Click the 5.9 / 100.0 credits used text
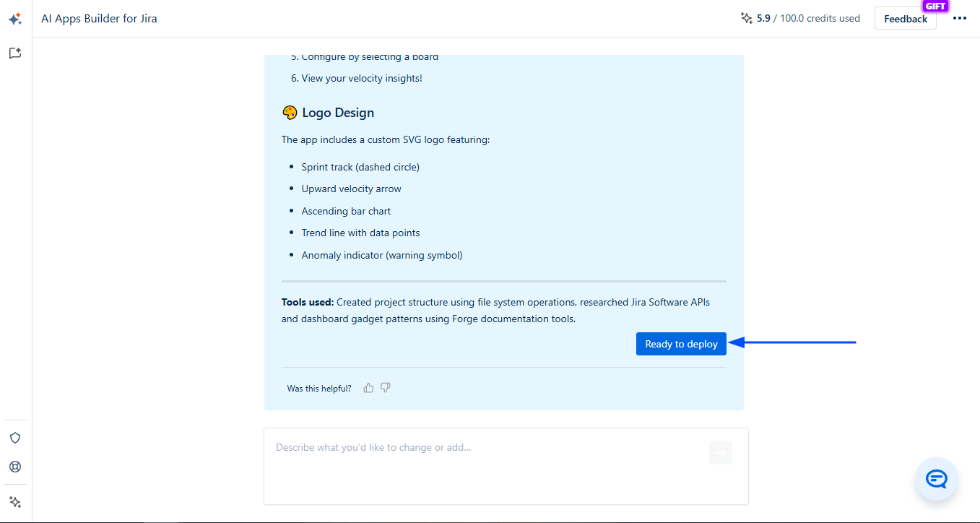 [808, 19]
